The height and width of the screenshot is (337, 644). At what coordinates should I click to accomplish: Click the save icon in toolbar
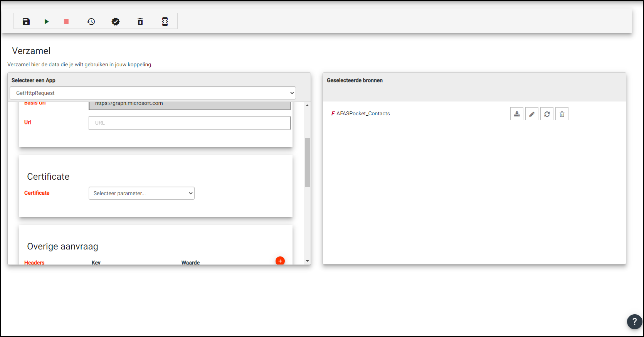tap(26, 22)
